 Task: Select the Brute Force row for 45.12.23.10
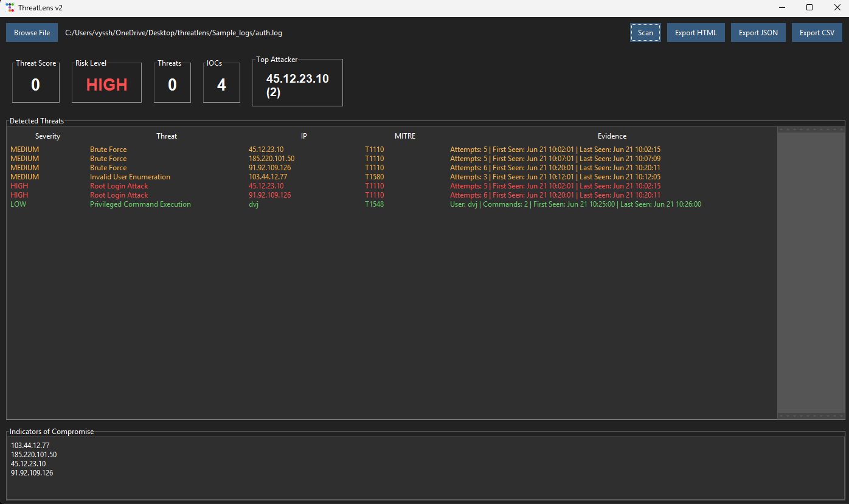(x=392, y=150)
